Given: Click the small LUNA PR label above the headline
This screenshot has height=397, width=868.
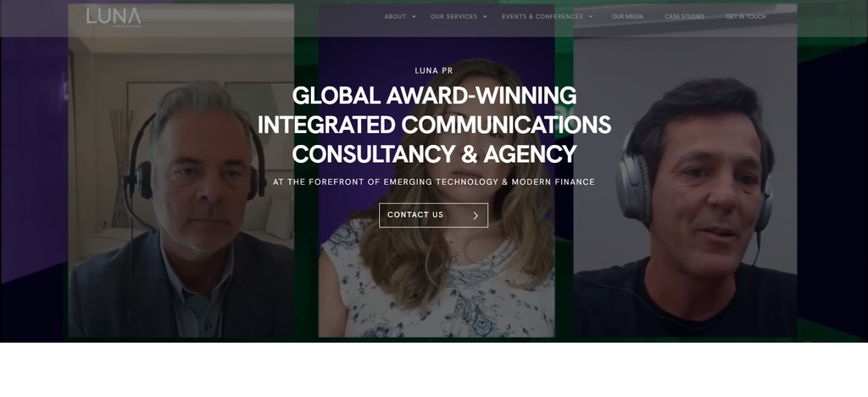Looking at the screenshot, I should coord(434,70).
